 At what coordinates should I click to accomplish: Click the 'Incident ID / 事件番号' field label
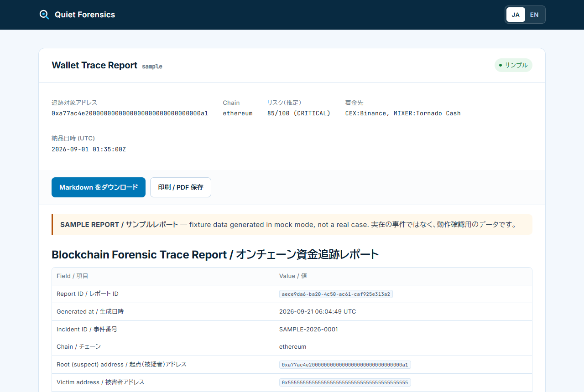tap(87, 329)
